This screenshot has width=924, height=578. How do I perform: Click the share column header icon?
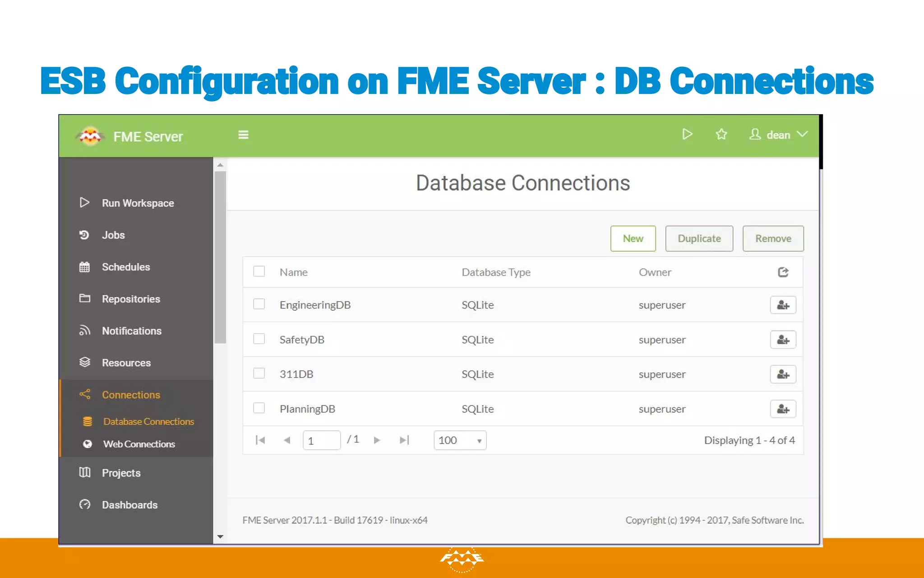point(783,272)
